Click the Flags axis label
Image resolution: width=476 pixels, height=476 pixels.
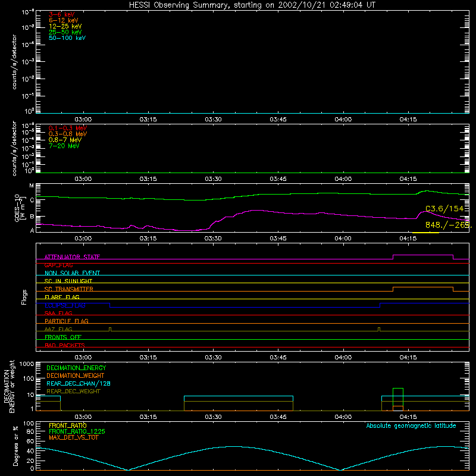pos(24,297)
